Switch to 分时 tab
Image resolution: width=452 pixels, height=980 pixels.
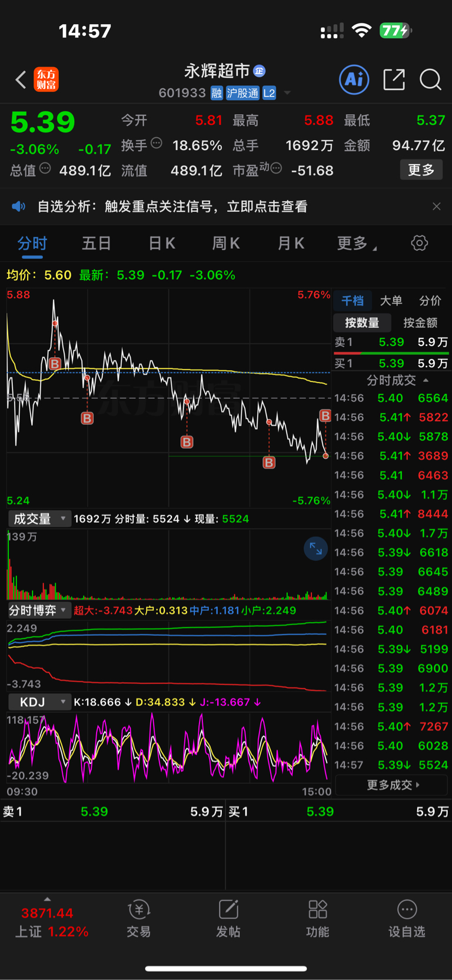tap(32, 243)
